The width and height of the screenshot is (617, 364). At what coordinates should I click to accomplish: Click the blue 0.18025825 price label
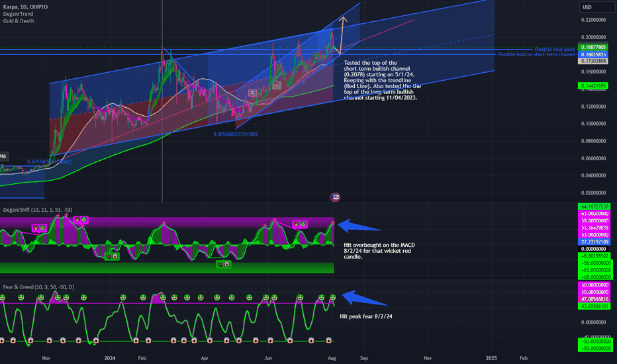coord(593,54)
